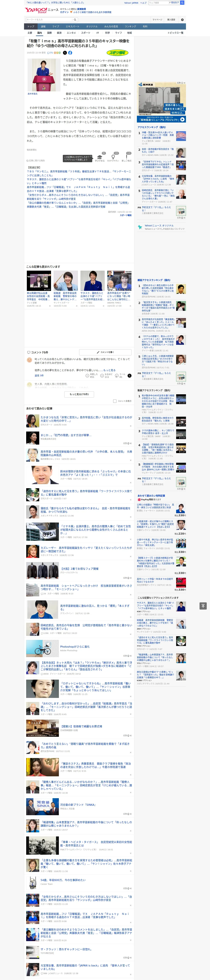Click the 記事に関する報告 report icon link
Screen dimensions: 210x980
[x=36, y=161]
